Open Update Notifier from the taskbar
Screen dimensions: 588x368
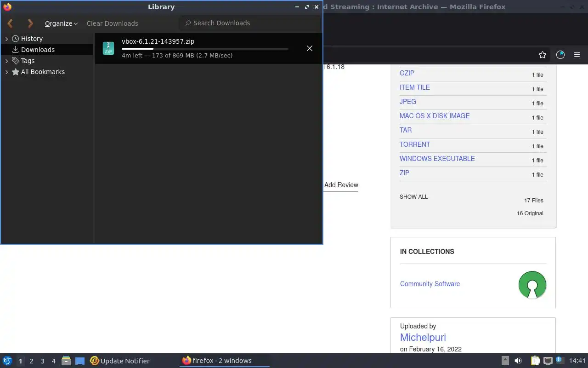120,361
